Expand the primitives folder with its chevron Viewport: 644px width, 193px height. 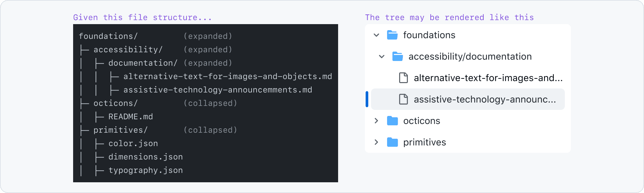pos(376,142)
